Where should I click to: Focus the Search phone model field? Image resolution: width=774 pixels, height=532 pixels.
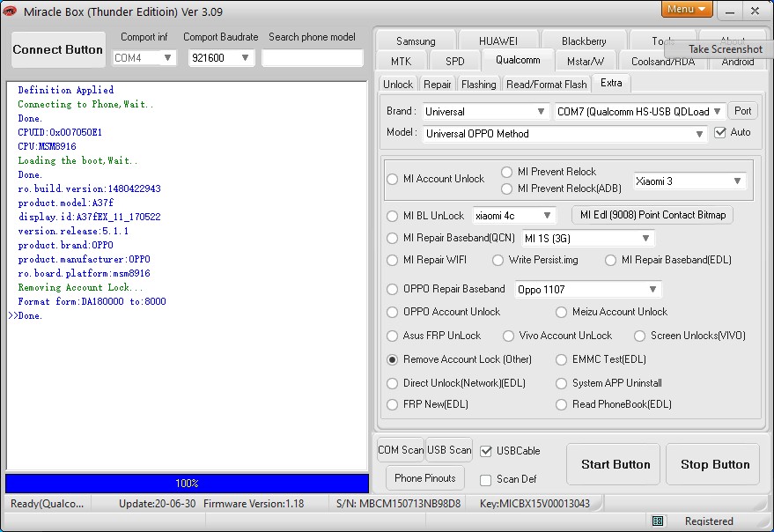point(313,58)
